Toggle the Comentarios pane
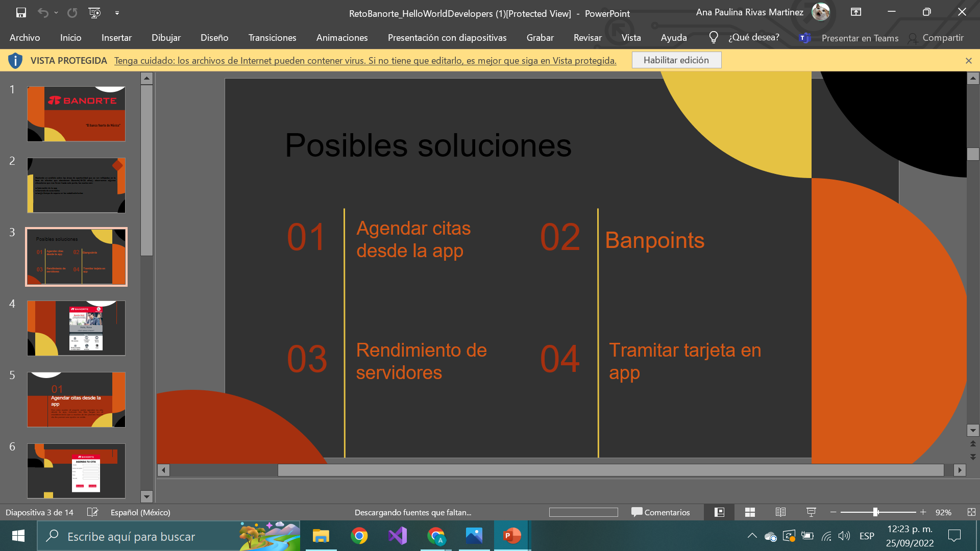980x551 pixels. tap(660, 512)
